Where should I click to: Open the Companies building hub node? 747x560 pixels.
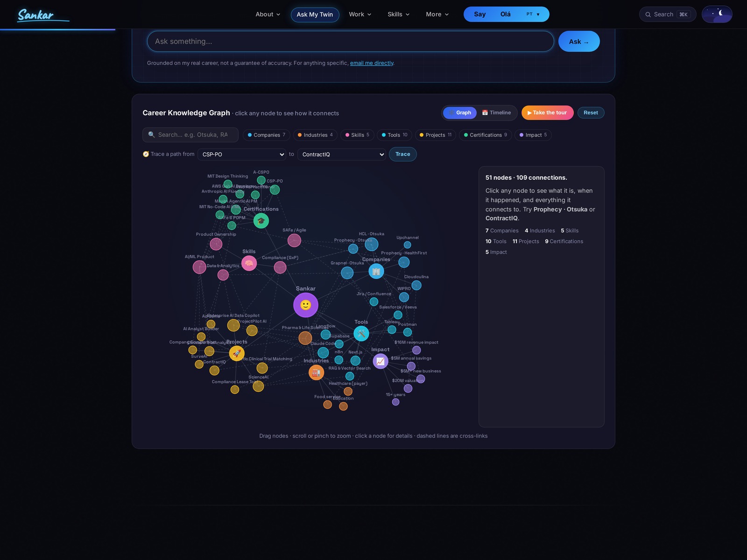point(376,271)
